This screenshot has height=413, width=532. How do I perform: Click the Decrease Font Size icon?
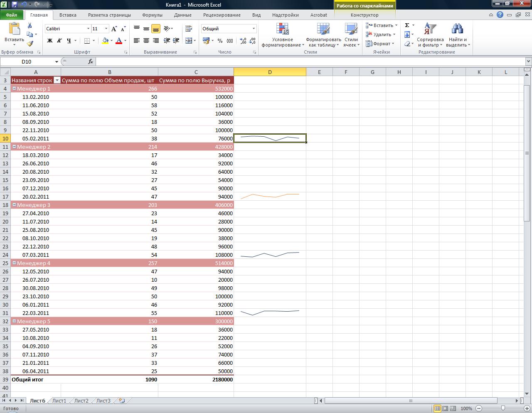123,29
